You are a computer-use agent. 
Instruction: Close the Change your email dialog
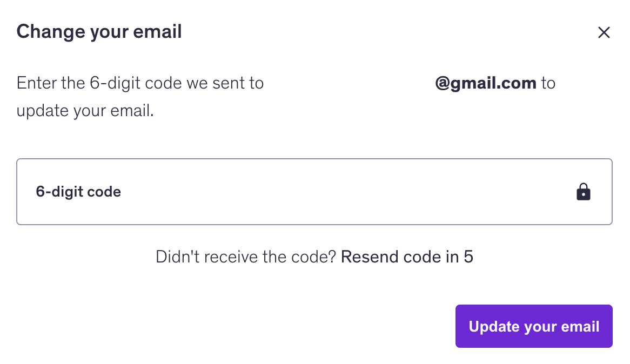click(x=604, y=32)
